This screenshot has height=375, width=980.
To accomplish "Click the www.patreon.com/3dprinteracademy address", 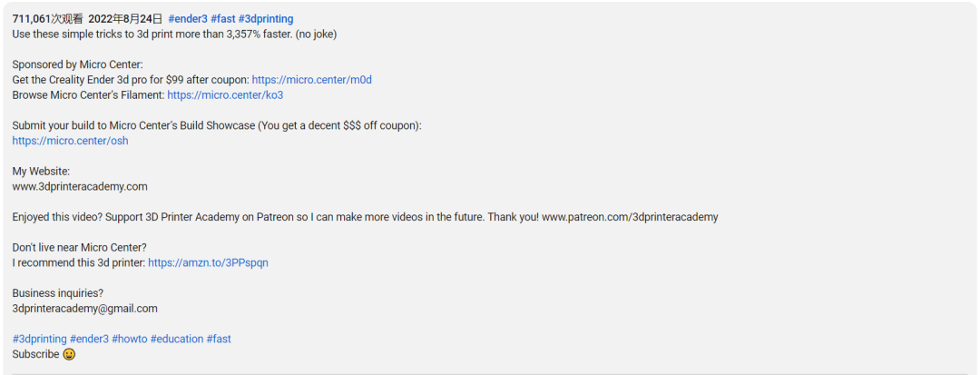I will [630, 217].
